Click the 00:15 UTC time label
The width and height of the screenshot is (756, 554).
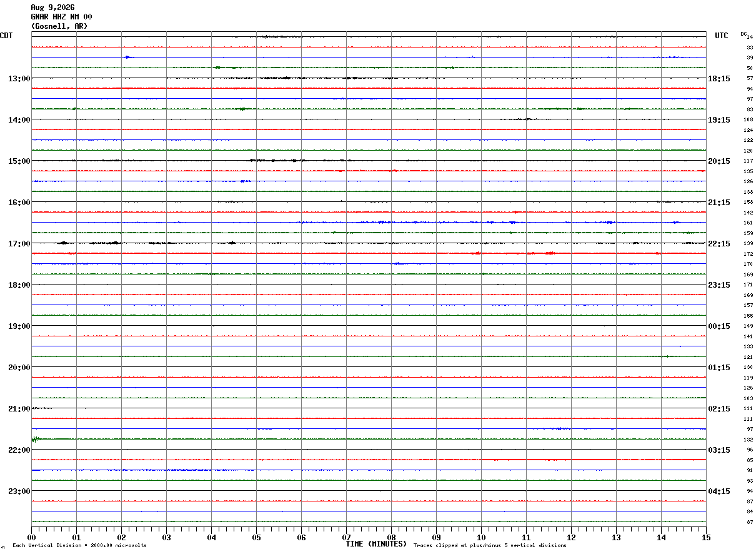tap(719, 326)
